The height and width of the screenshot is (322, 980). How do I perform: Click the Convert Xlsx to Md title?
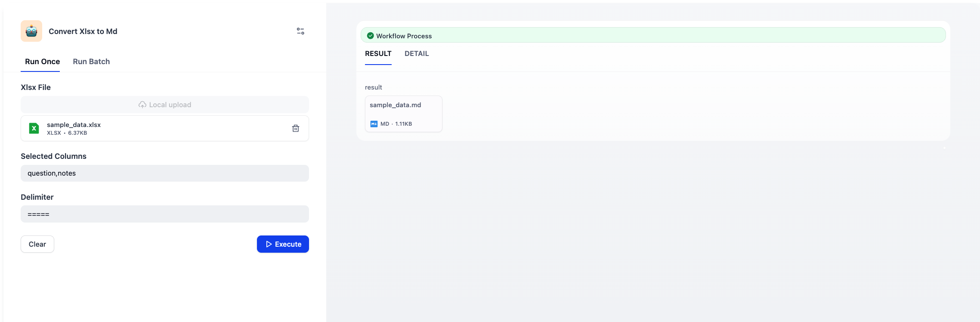coord(83,31)
